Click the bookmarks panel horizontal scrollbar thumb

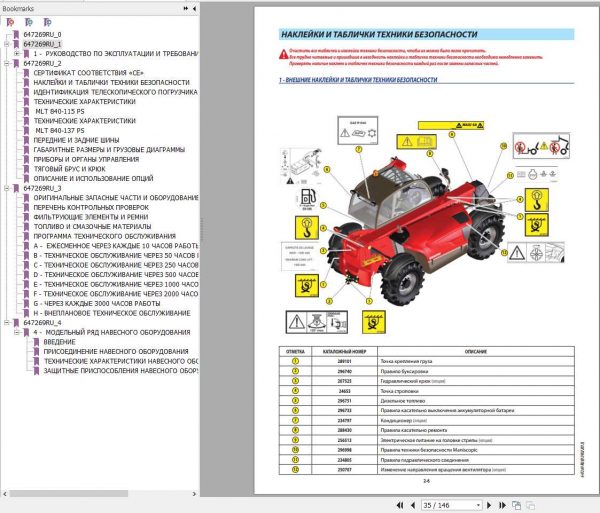(x=68, y=494)
